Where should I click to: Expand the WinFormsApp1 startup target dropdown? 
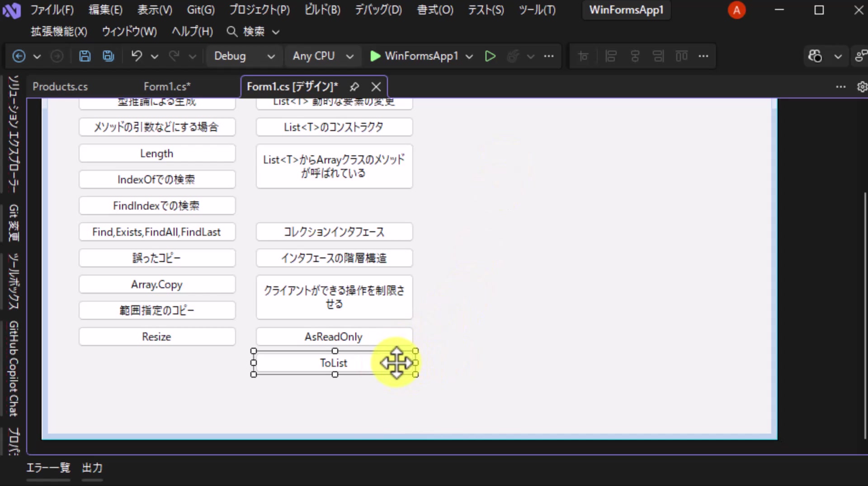469,56
